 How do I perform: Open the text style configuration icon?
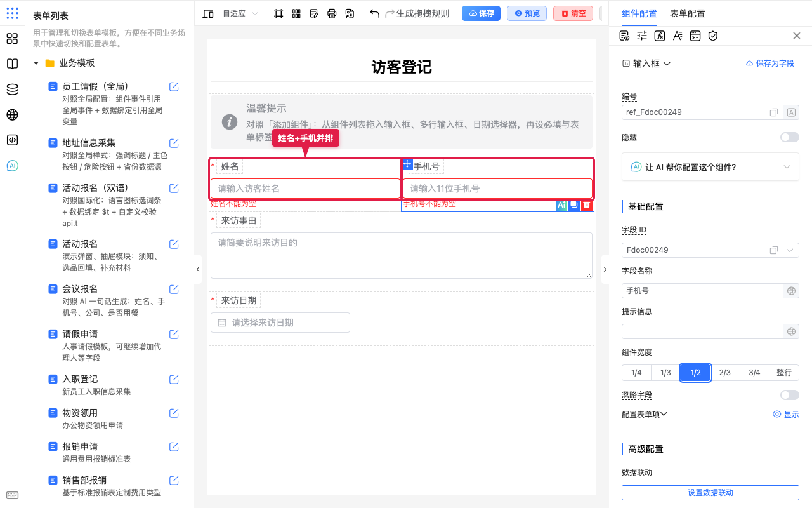click(x=678, y=36)
